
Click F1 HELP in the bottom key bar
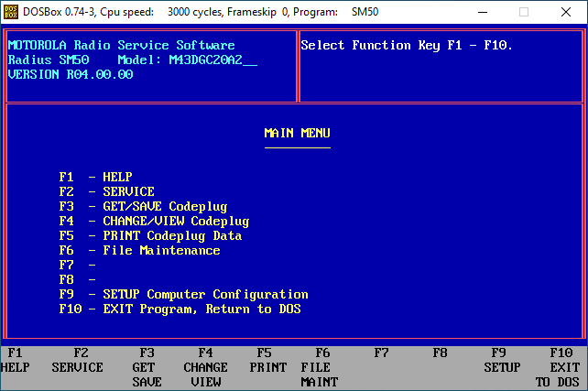coord(15,360)
